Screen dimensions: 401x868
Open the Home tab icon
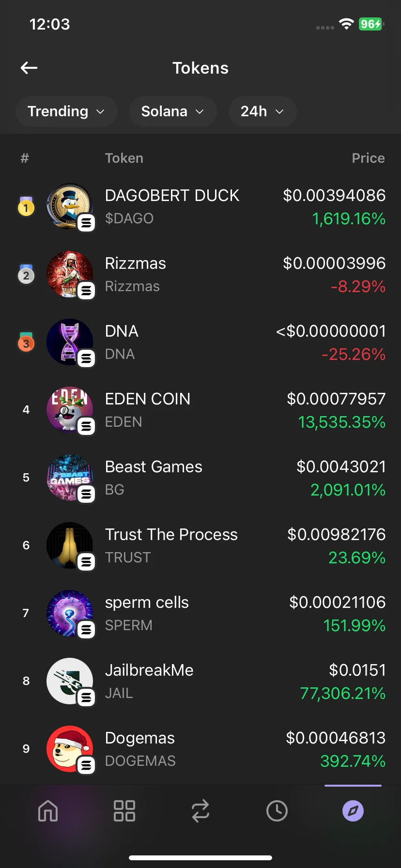pos(48,810)
